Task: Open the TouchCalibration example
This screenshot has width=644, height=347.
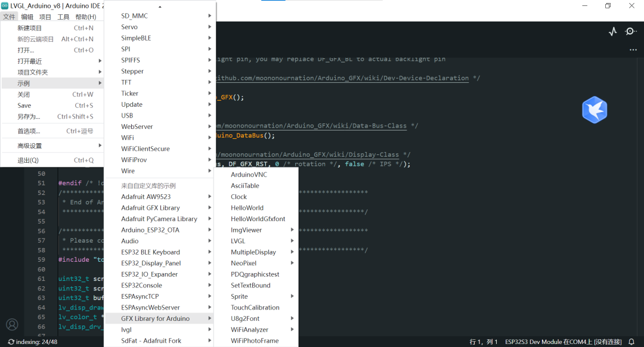Action: (x=256, y=308)
